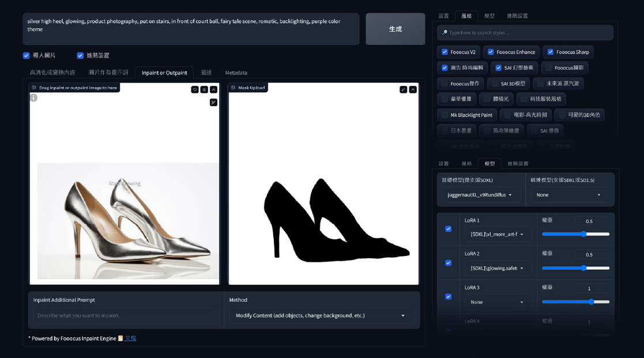Click the info icon on the inpaint canvas
The image size is (644, 358).
[x=33, y=97]
